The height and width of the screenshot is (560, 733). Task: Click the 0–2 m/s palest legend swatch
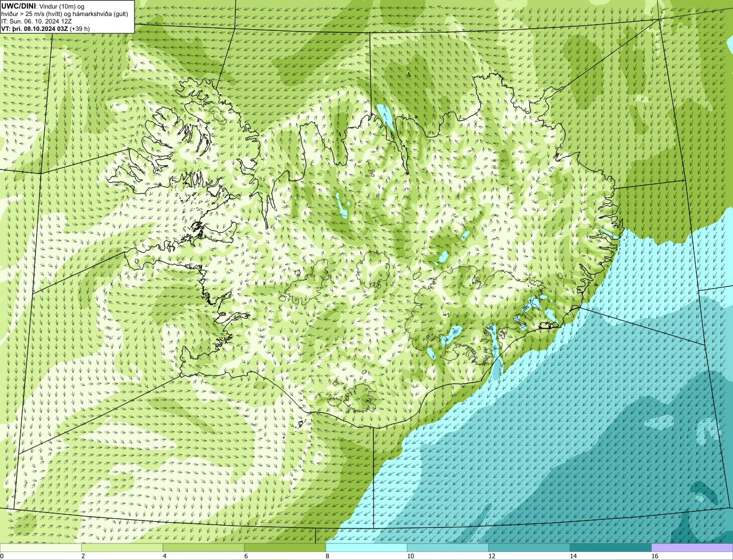[x=41, y=547]
